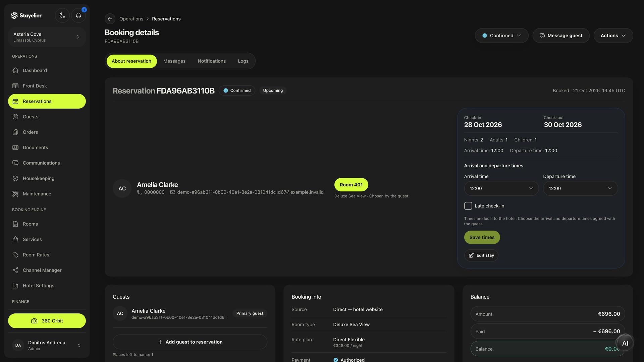Image resolution: width=644 pixels, height=362 pixels.
Task: Open notifications bell icon
Action: [x=78, y=15]
